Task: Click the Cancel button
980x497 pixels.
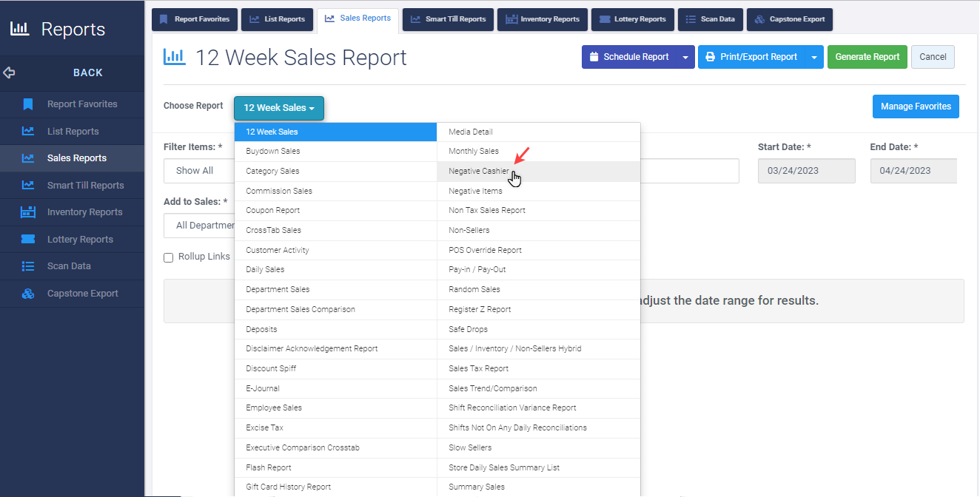Action: 933,57
